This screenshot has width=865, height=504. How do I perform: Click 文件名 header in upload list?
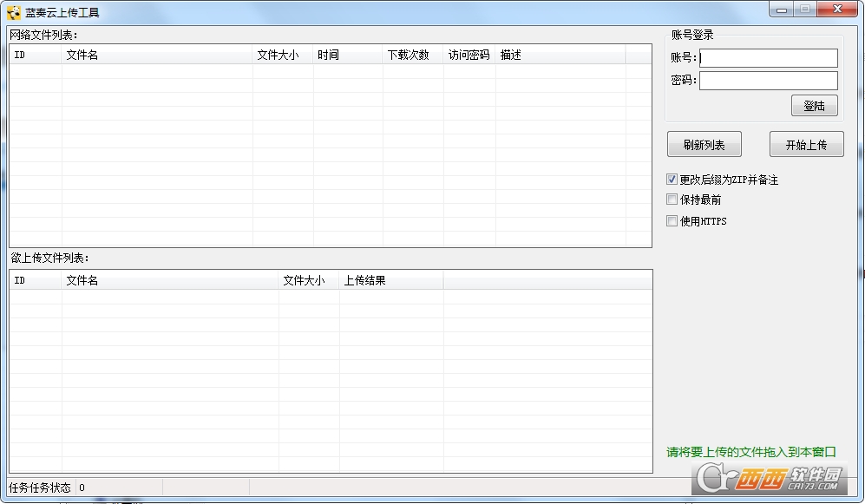pyautogui.click(x=169, y=280)
